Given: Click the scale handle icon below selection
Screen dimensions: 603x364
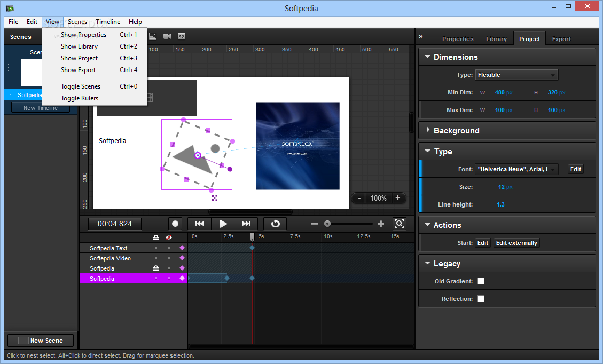Looking at the screenshot, I should 215,198.
